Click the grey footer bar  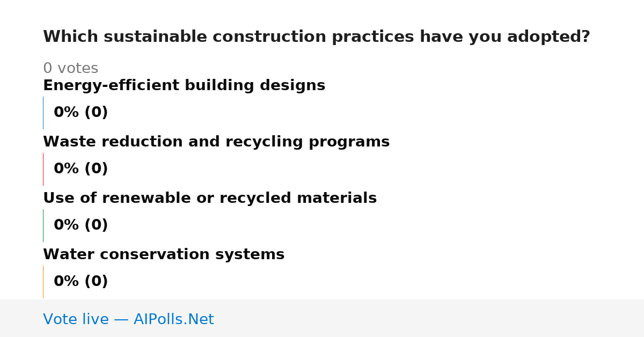[322, 318]
